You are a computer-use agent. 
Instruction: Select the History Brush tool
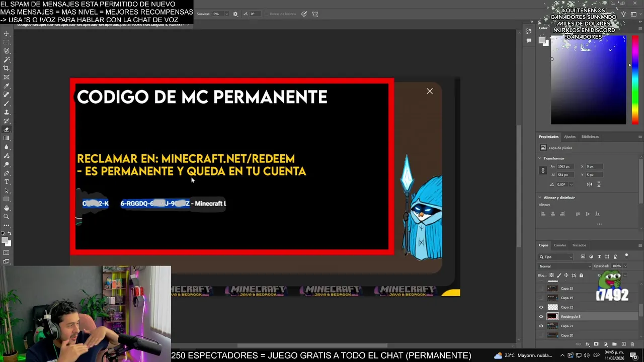tap(7, 121)
